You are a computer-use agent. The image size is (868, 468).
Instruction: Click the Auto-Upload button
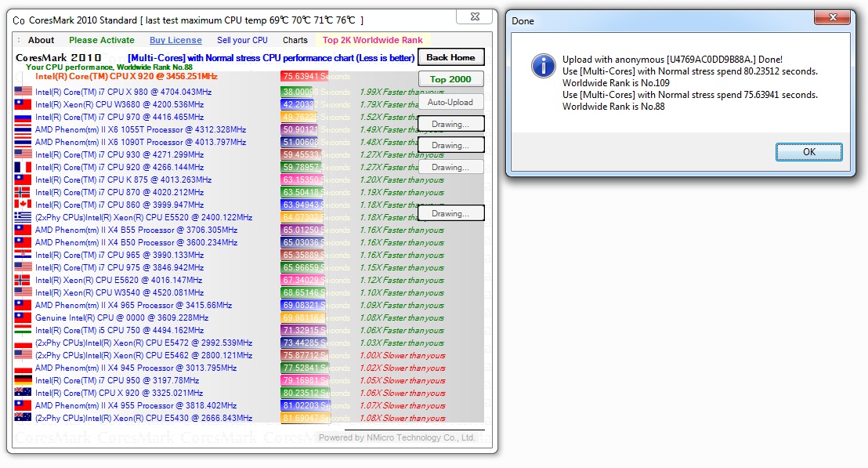coord(450,102)
